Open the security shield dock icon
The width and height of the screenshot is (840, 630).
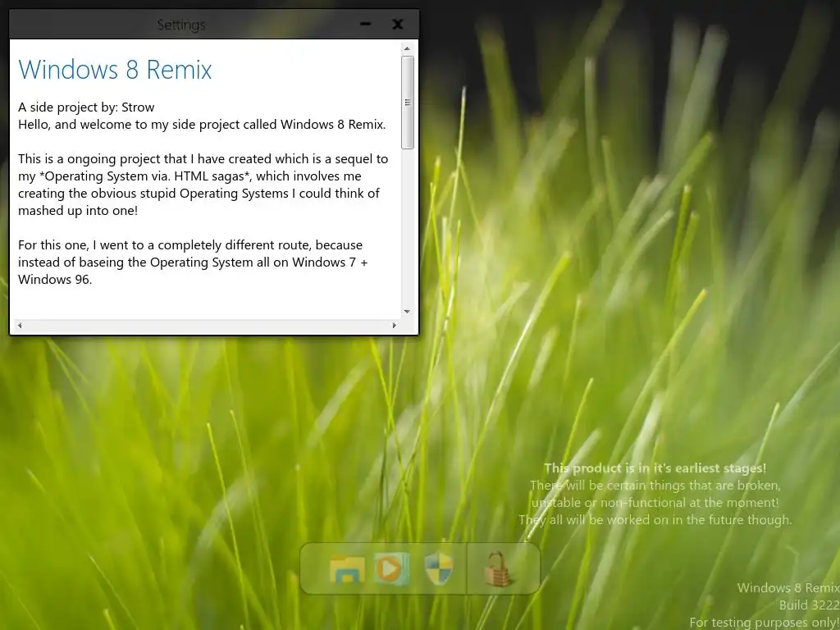coord(439,568)
